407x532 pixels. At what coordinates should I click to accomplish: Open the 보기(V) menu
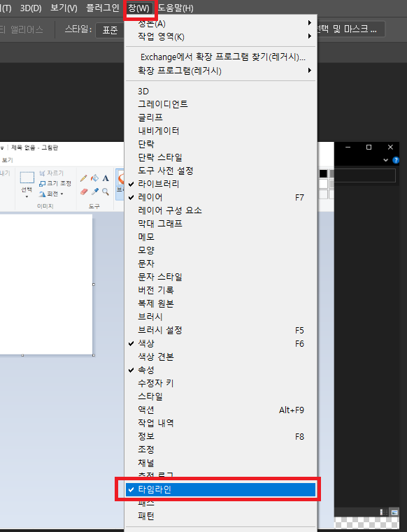pos(64,8)
